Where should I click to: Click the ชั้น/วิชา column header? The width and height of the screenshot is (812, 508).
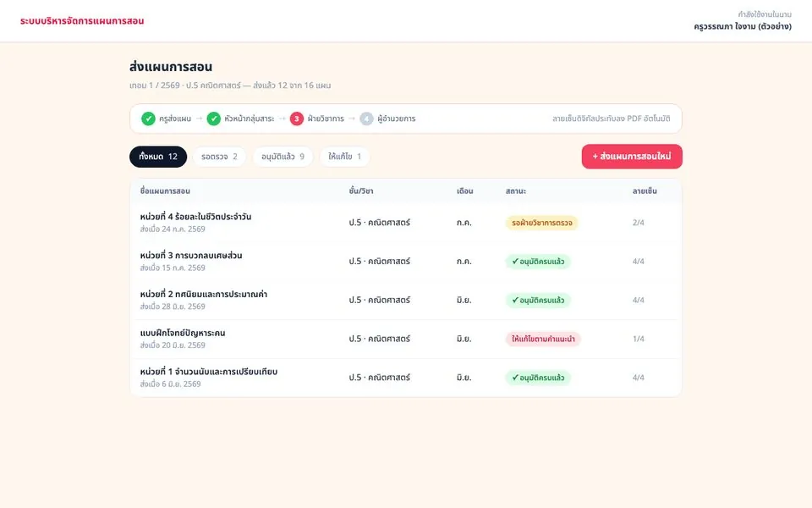pos(361,191)
